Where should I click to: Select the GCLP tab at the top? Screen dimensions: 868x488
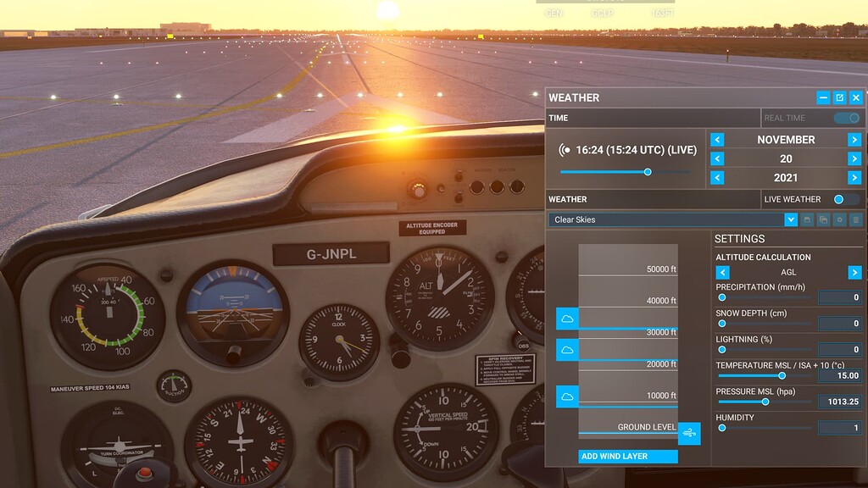[604, 12]
